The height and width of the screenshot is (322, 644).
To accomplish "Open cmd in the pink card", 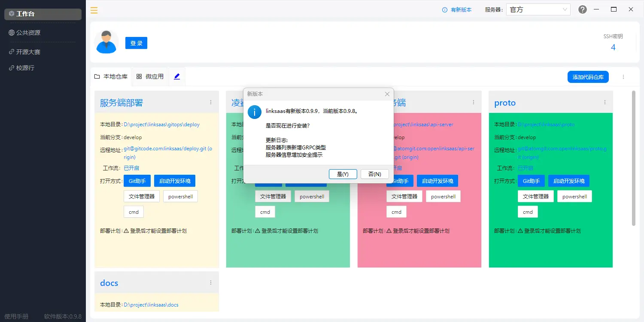I will coord(396,212).
